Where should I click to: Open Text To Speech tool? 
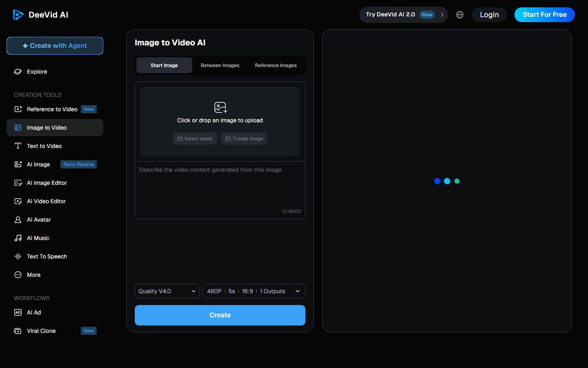[x=55, y=256]
